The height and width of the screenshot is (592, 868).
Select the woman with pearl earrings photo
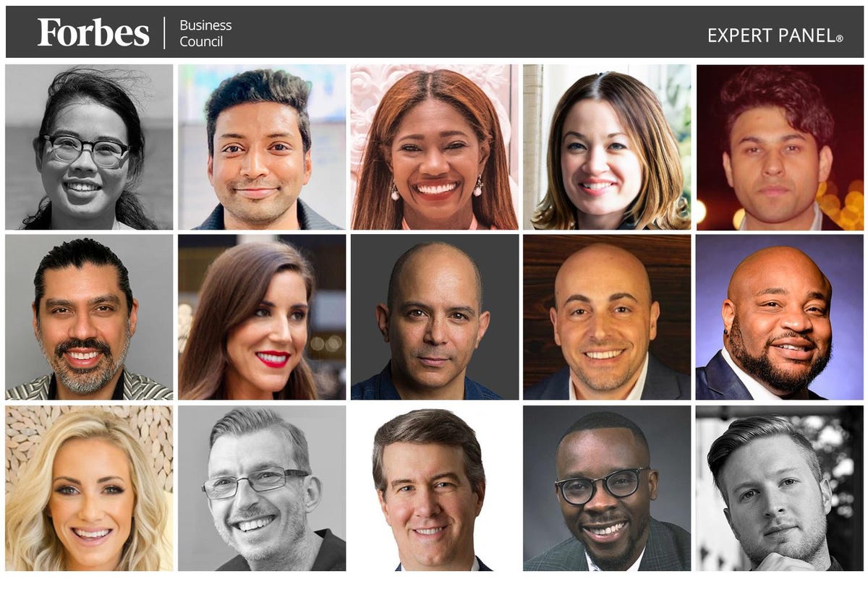point(434,147)
